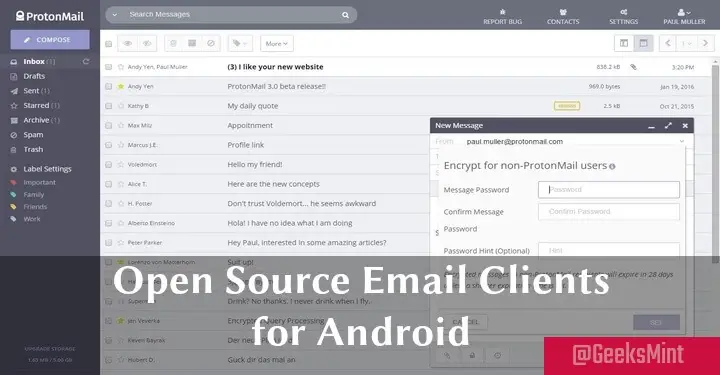The height and width of the screenshot is (375, 720).
Task: Refresh the Inbox with reload icon
Action: pyautogui.click(x=86, y=61)
